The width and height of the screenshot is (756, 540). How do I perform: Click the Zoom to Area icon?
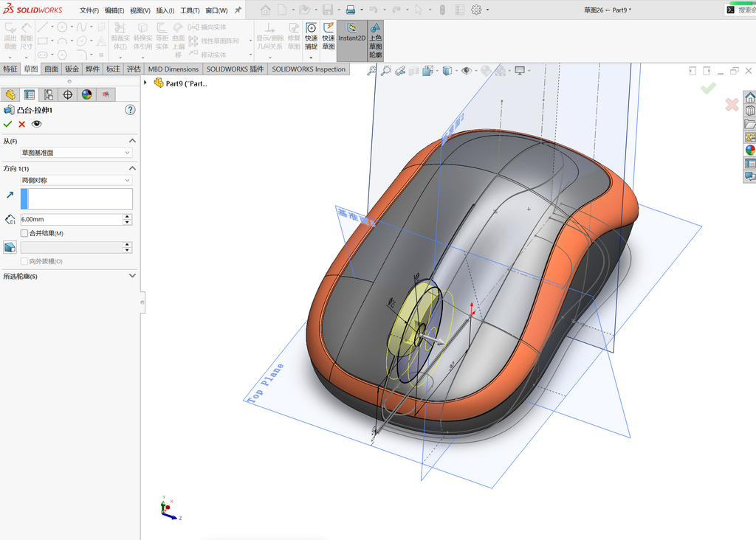click(x=385, y=71)
